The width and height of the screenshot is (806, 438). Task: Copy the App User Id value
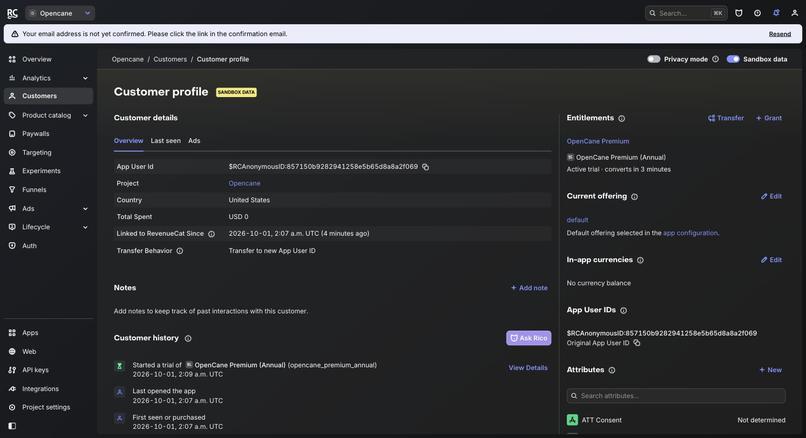pyautogui.click(x=426, y=167)
